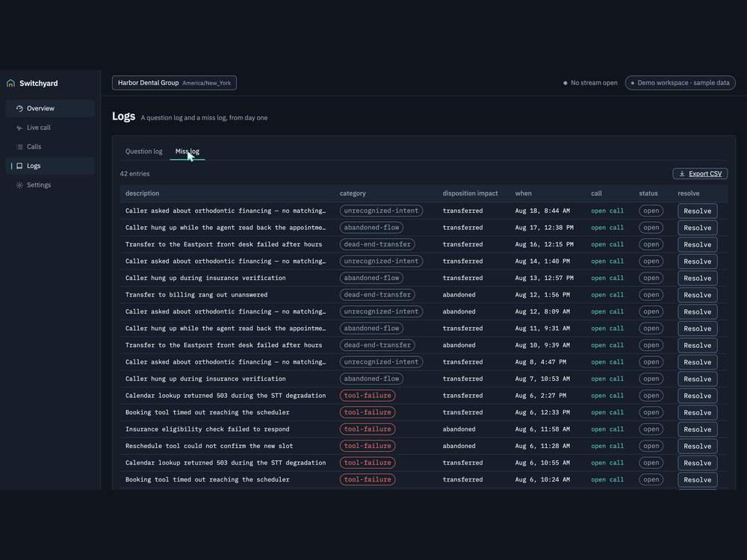Select Logs in the sidebar

pyautogui.click(x=50, y=166)
